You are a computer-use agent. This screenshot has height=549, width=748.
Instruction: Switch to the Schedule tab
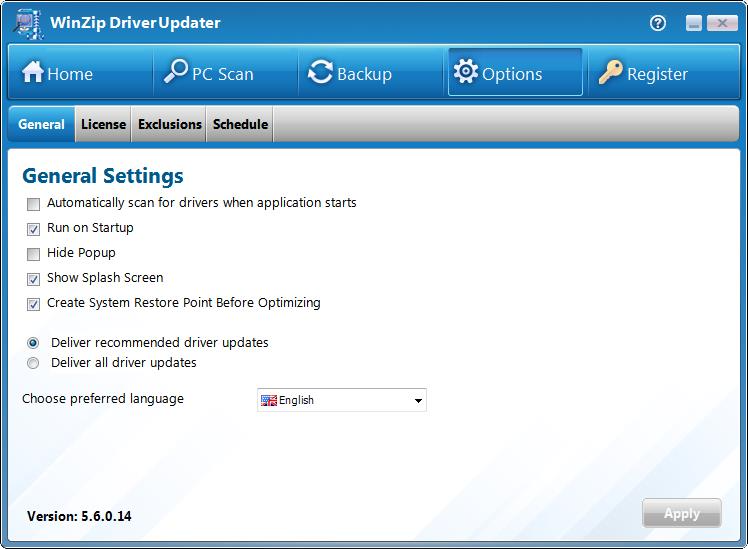(240, 124)
